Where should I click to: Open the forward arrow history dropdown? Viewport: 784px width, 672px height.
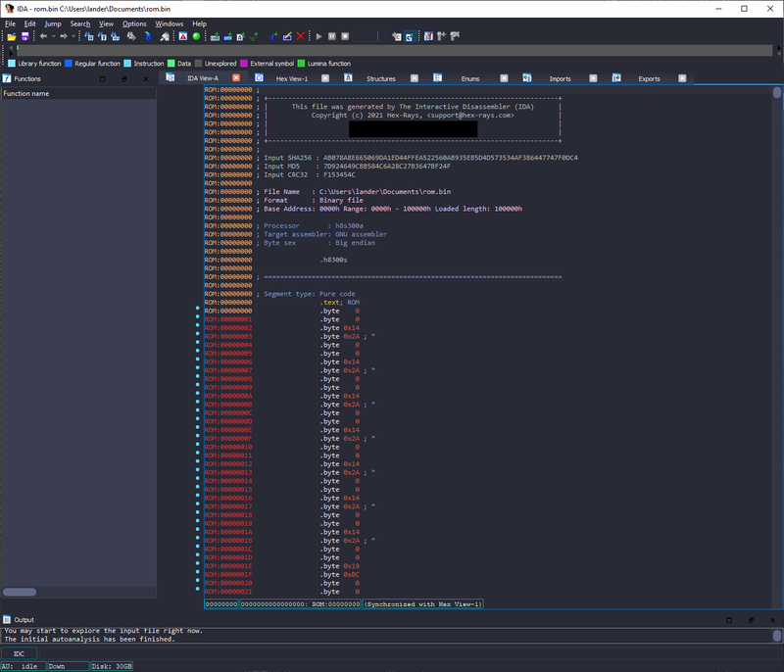click(73, 36)
